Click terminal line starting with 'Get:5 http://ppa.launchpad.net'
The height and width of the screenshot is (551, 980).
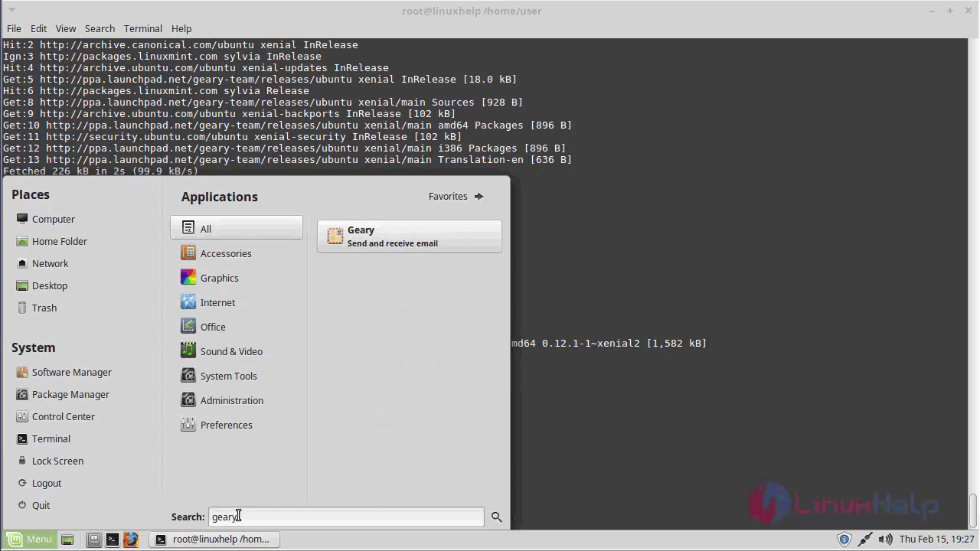pos(260,80)
